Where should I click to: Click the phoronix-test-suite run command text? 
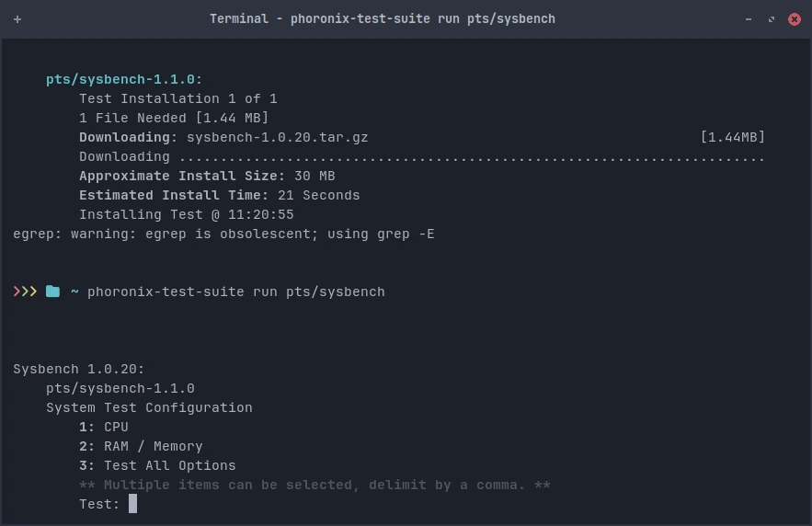(236, 292)
